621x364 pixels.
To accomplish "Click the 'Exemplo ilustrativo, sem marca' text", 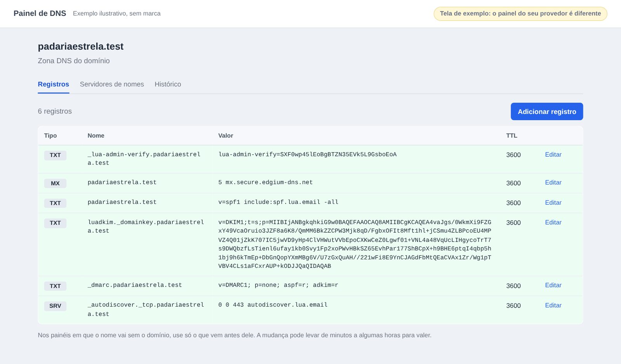I will 117,14.
